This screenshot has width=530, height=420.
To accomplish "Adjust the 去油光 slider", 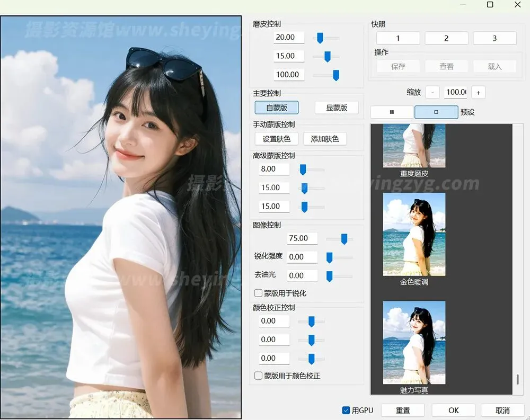I will (329, 276).
